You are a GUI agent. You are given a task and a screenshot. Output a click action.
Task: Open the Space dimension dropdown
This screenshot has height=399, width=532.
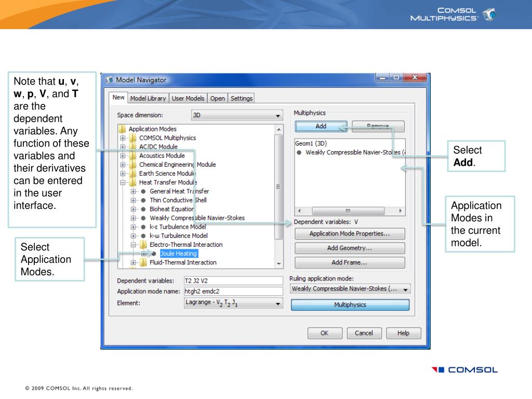237,115
